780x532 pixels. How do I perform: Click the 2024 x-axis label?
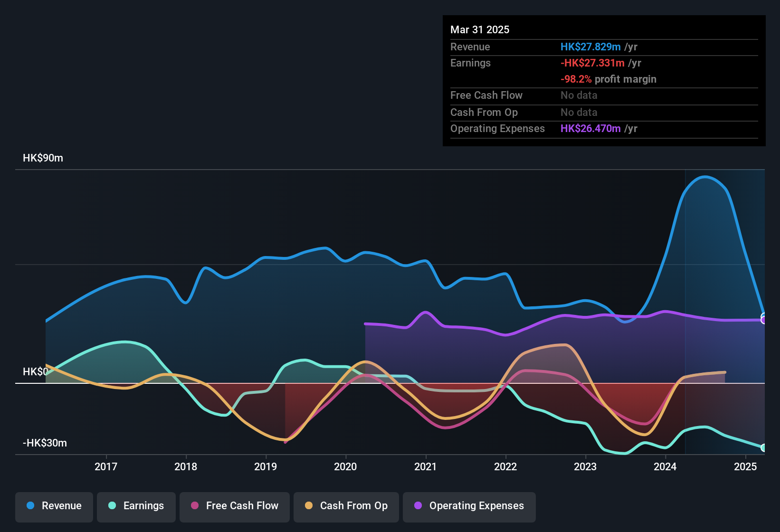pyautogui.click(x=665, y=466)
